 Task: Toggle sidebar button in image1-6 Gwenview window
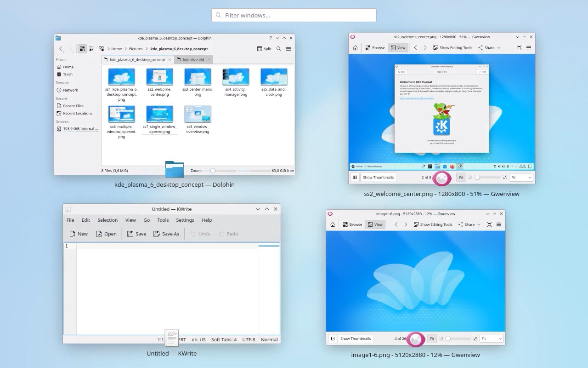point(333,339)
